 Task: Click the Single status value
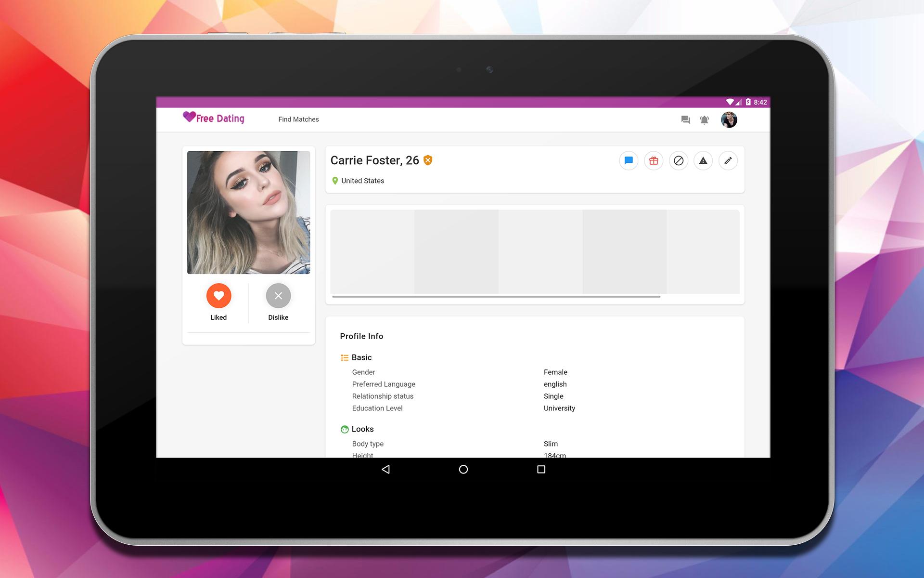pos(553,396)
